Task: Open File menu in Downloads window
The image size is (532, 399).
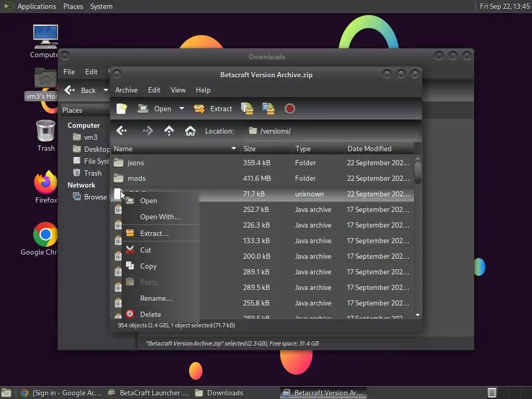Action: tap(69, 72)
